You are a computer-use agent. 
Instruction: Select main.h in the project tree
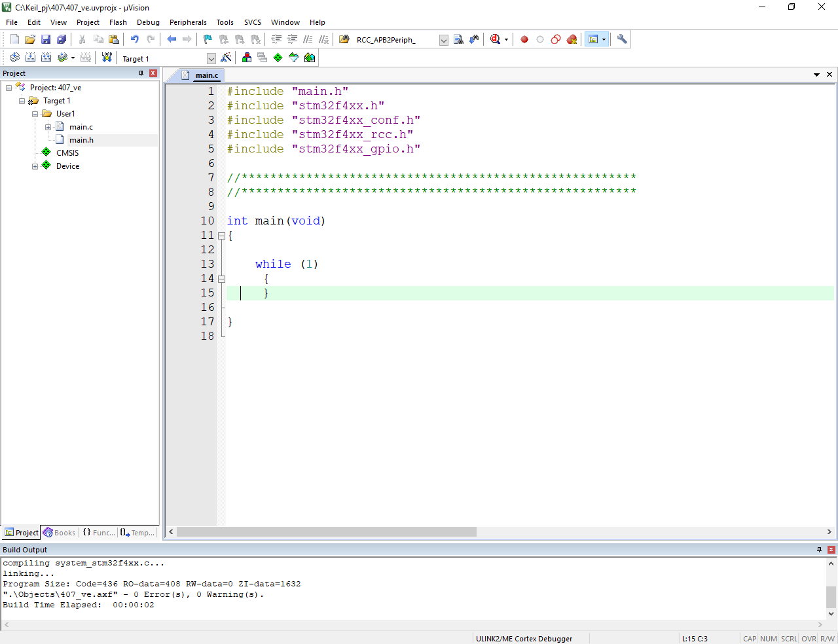[x=81, y=140]
